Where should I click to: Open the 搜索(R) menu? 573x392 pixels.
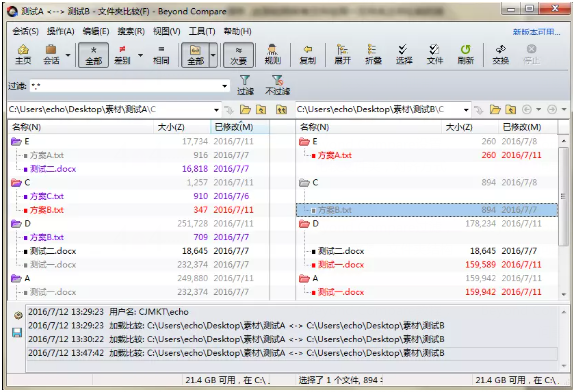tap(131, 31)
